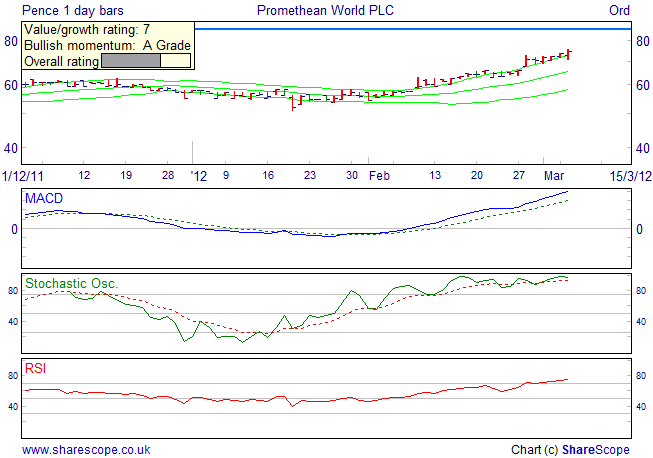Click the 'Value/growth rating: 7' text
Image resolution: width=653 pixels, height=458 pixels.
(x=87, y=30)
